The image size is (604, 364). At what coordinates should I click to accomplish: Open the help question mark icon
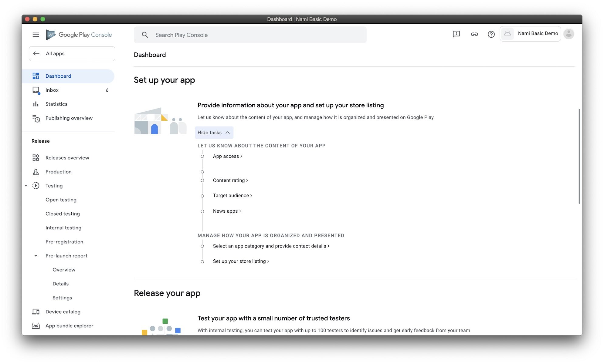(491, 34)
